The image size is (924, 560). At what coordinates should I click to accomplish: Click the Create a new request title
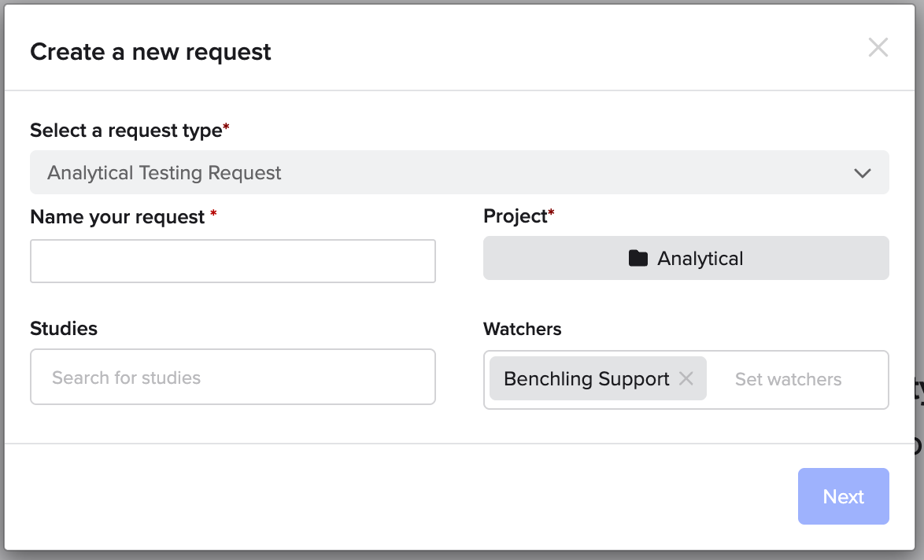tap(150, 52)
